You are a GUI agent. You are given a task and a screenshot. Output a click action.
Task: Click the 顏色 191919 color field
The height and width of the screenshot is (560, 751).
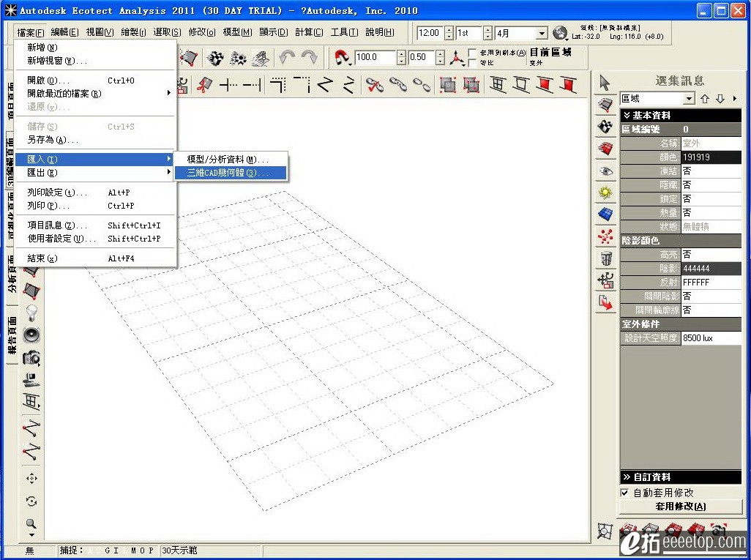tap(711, 157)
